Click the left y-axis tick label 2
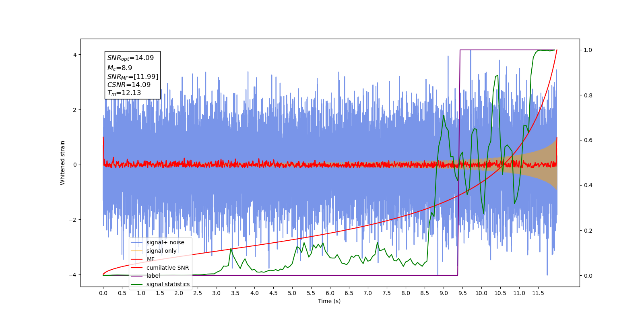Image resolution: width=644 pixels, height=322 pixels. (75, 110)
